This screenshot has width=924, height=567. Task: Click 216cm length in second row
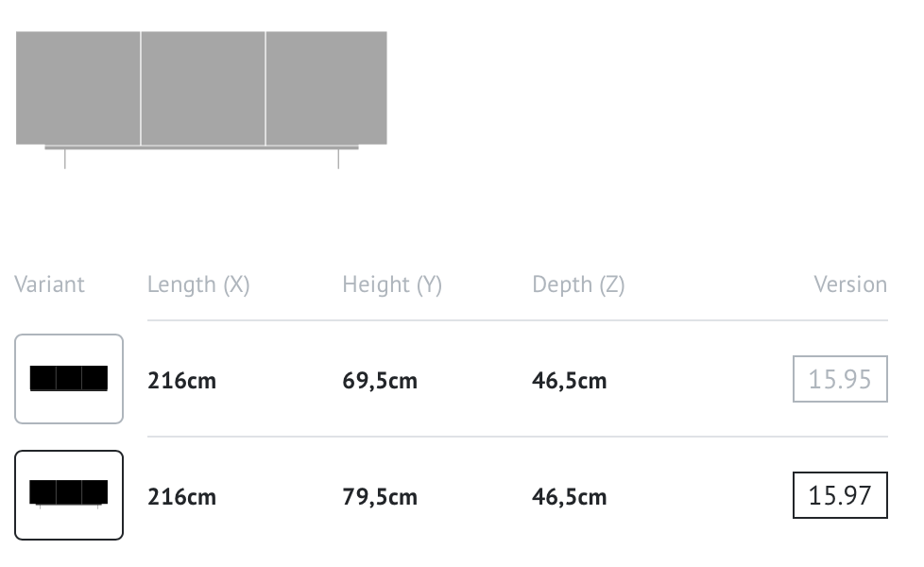point(181,497)
